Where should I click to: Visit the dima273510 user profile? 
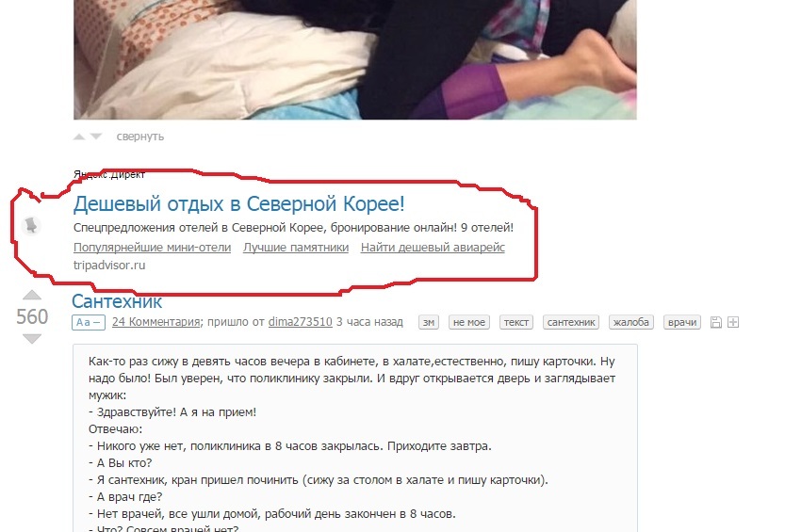(x=301, y=322)
